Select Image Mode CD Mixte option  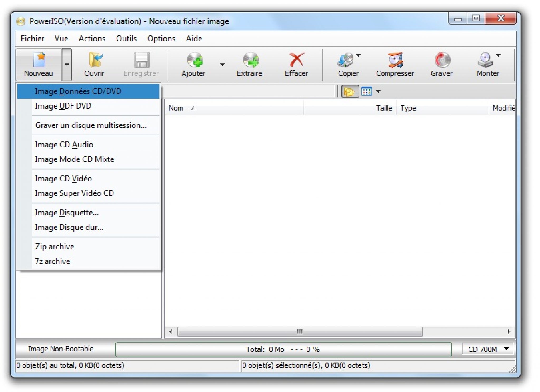[x=88, y=159]
